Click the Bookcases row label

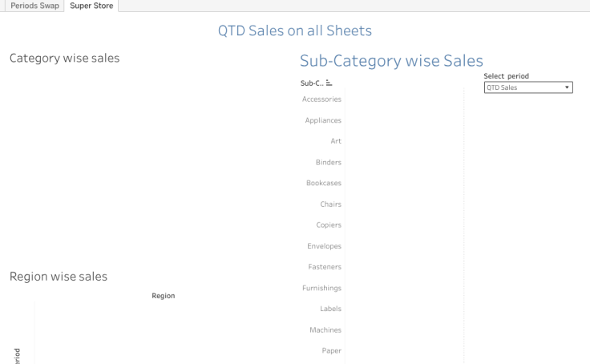324,183
